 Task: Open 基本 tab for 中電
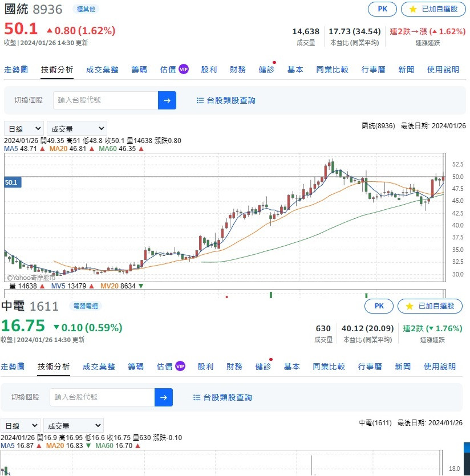[292, 367]
